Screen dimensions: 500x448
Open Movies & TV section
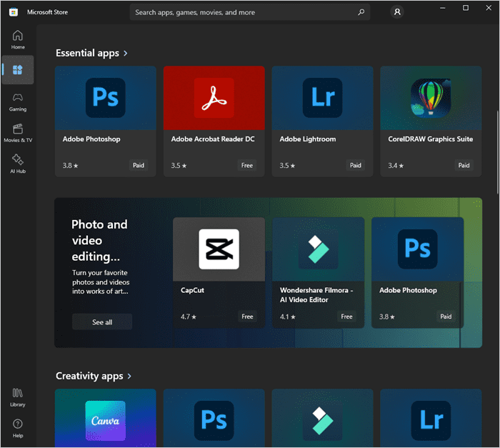pos(18,133)
